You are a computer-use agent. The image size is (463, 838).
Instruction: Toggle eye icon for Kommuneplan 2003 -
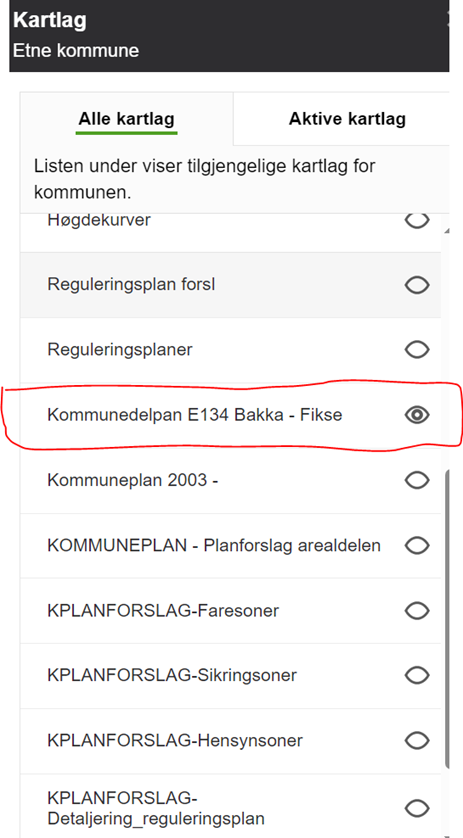click(416, 480)
